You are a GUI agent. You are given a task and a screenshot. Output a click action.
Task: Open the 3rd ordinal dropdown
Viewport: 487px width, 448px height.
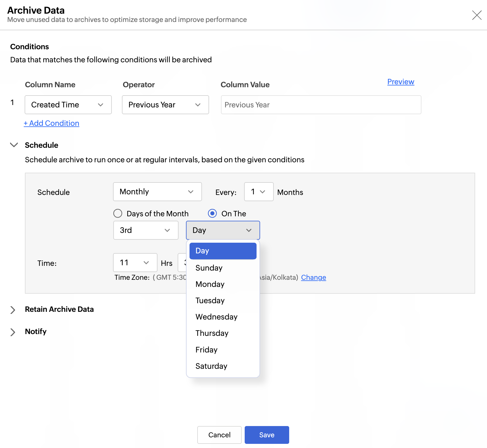point(146,230)
